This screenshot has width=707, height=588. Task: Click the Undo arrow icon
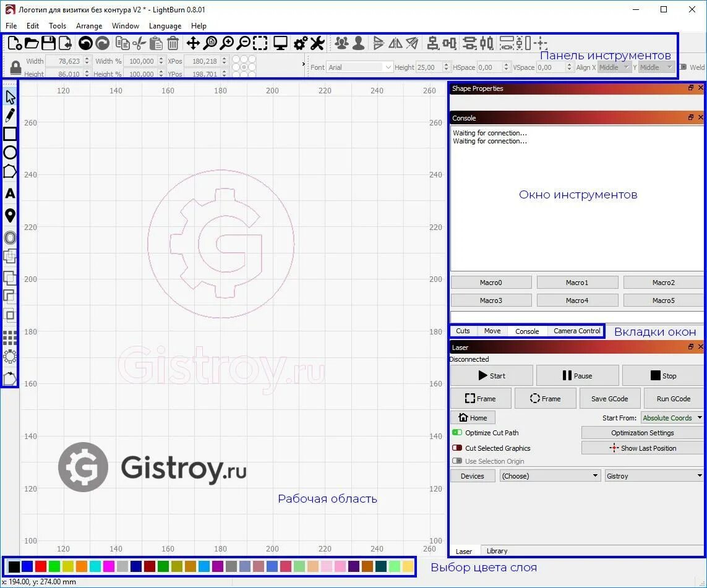pos(85,43)
